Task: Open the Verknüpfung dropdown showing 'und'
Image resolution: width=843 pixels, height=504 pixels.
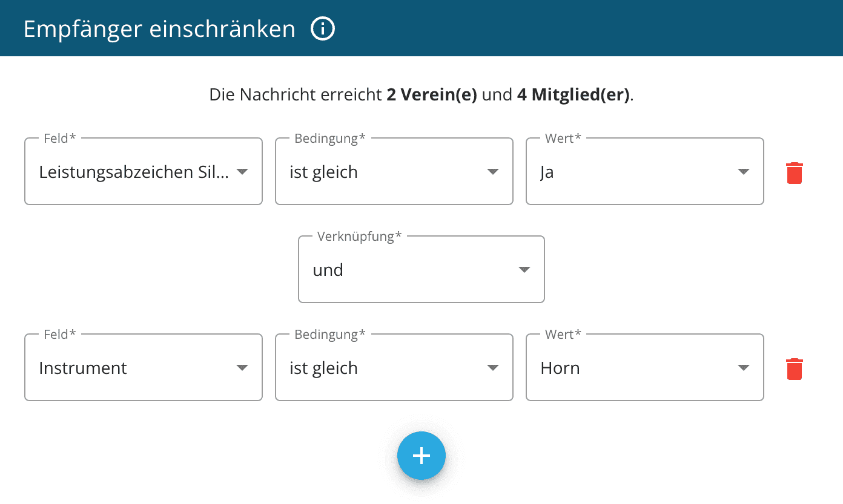Action: coord(412,270)
